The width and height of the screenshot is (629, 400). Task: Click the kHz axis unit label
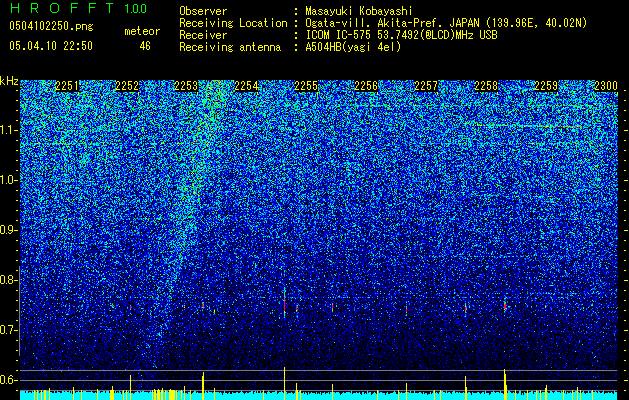point(9,82)
